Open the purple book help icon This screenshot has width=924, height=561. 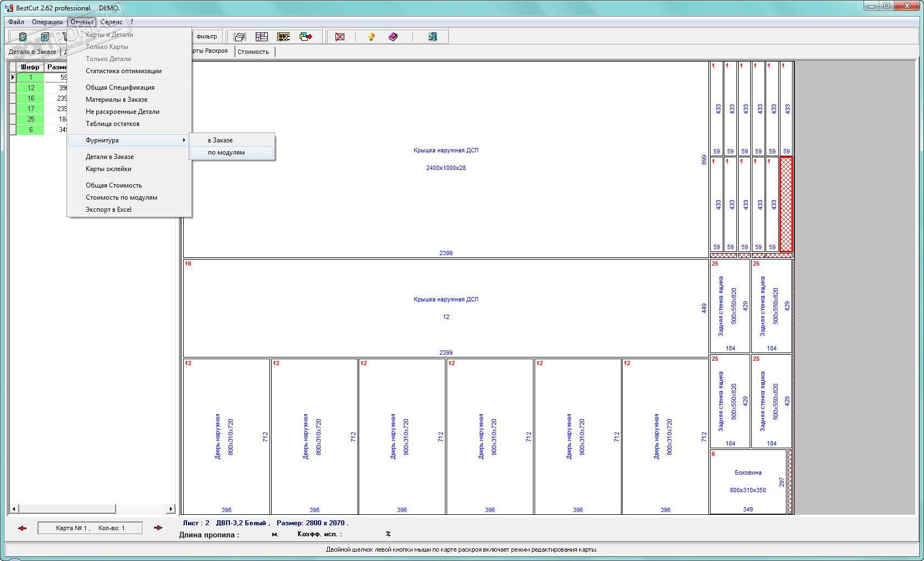[393, 37]
